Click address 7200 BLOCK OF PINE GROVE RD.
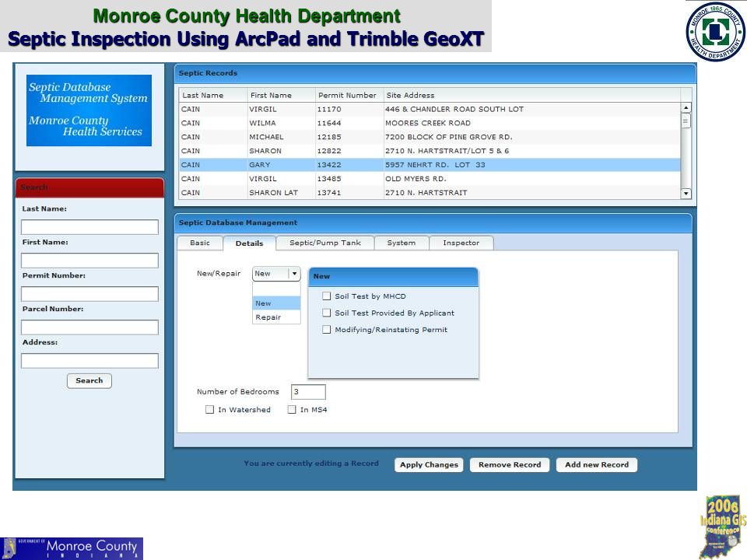747x560 pixels. (449, 137)
